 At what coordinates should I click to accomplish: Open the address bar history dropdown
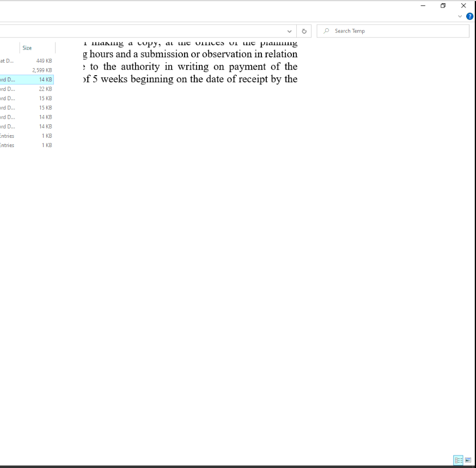(x=289, y=31)
